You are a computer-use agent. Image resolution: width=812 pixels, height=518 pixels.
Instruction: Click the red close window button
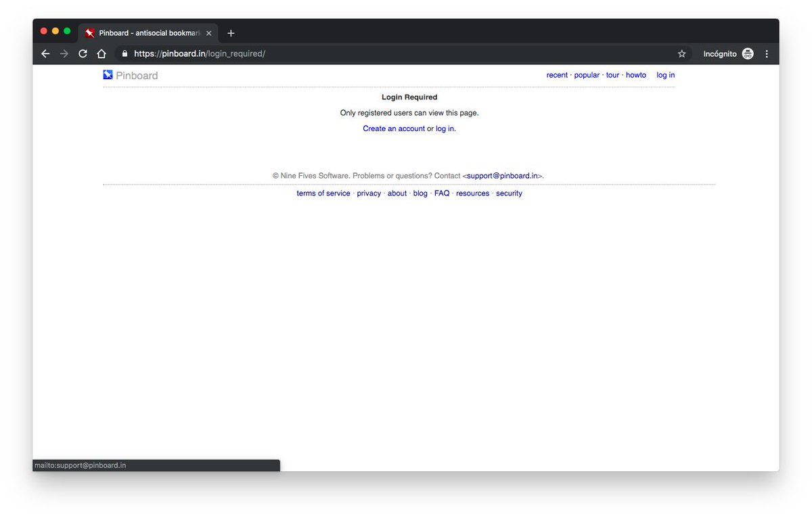44,31
